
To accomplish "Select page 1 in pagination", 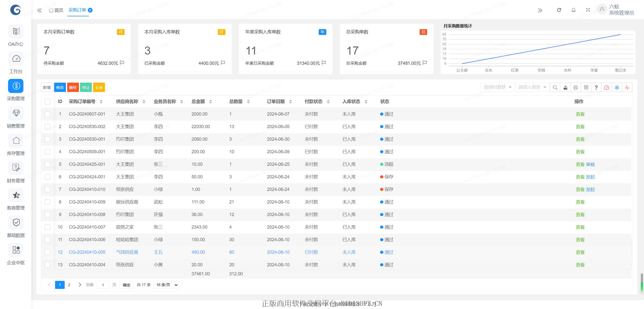I will 60,285.
